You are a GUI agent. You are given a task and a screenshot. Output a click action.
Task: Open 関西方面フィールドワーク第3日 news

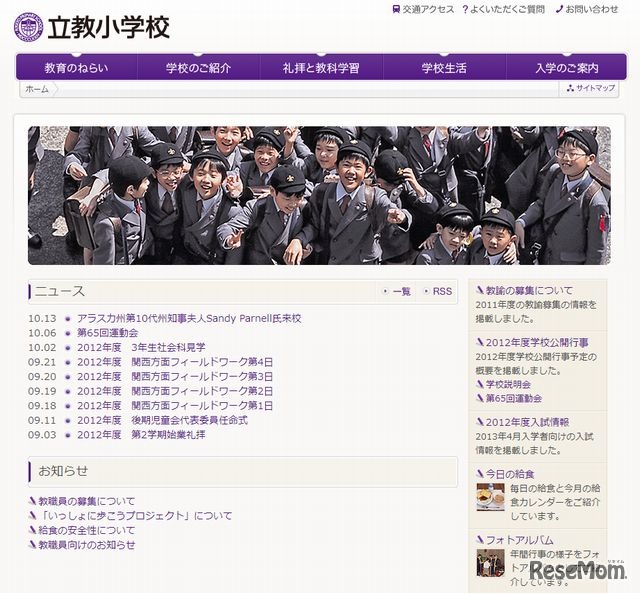(175, 377)
